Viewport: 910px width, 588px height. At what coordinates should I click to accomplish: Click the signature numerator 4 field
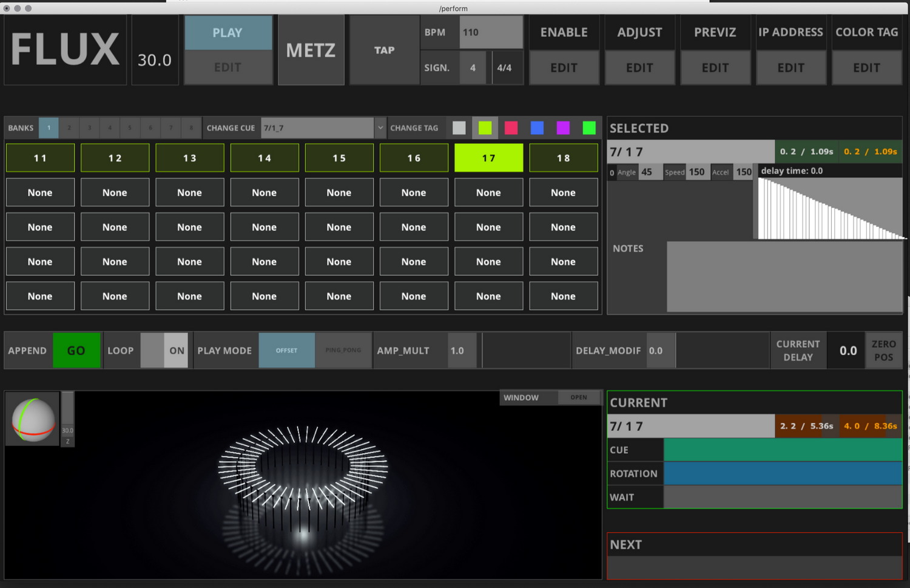473,68
